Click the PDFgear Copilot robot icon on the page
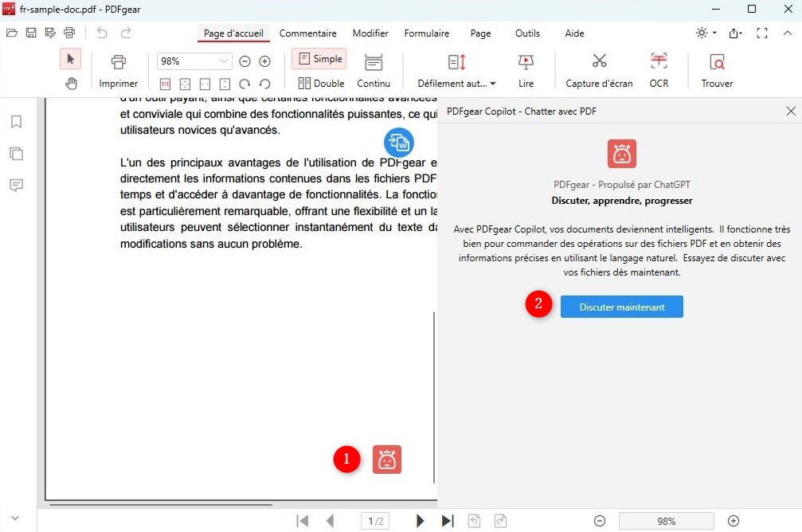The height and width of the screenshot is (532, 802). point(387,460)
